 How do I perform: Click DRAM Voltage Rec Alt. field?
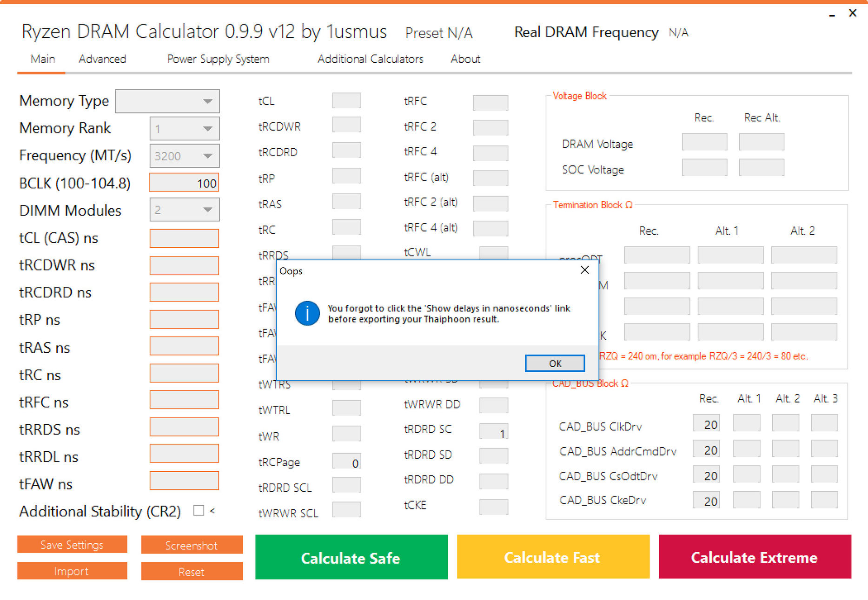tap(762, 142)
